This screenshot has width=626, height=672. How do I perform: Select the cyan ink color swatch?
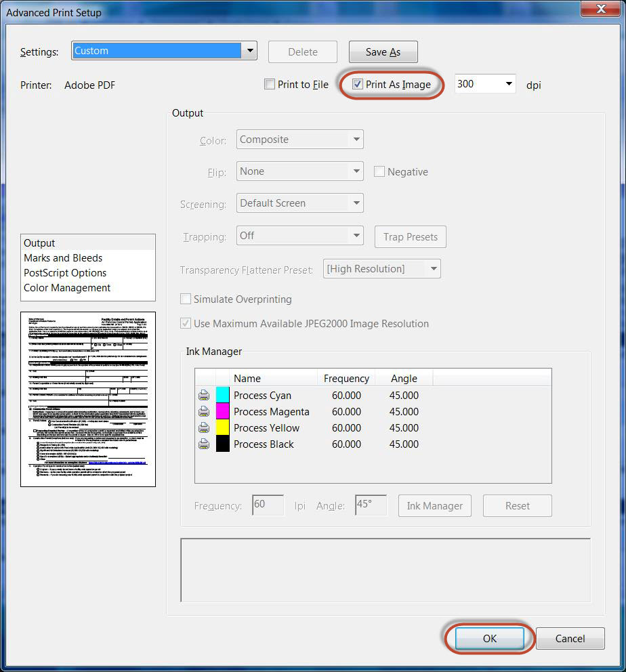(x=222, y=396)
